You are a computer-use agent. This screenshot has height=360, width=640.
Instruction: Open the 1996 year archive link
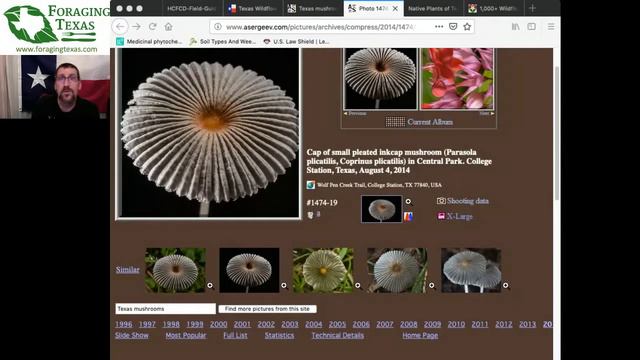(124, 324)
